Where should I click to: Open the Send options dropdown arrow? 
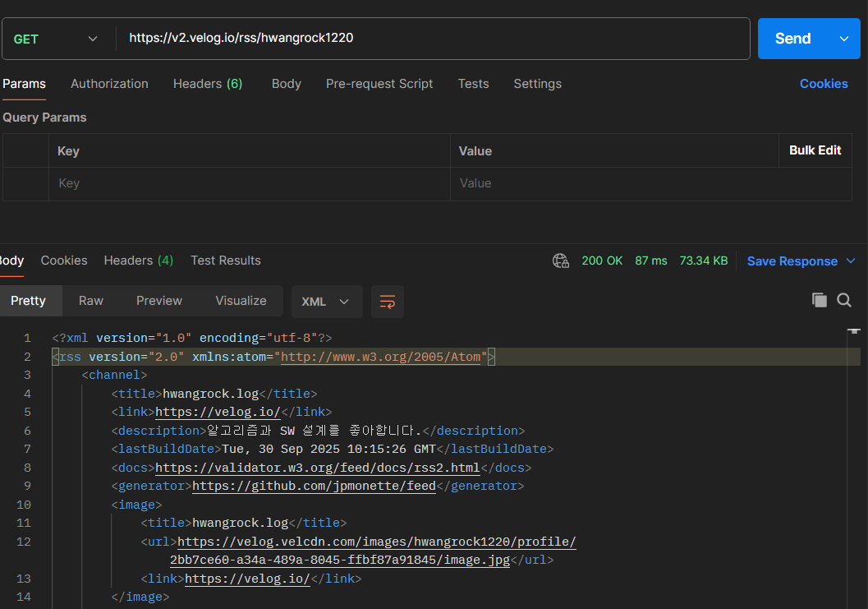click(x=844, y=39)
